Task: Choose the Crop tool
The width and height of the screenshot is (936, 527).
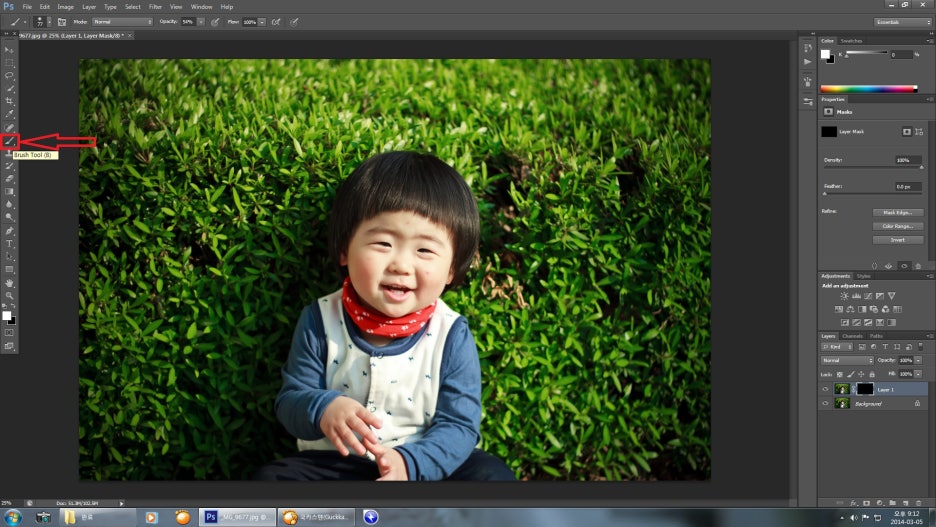Action: [x=9, y=101]
